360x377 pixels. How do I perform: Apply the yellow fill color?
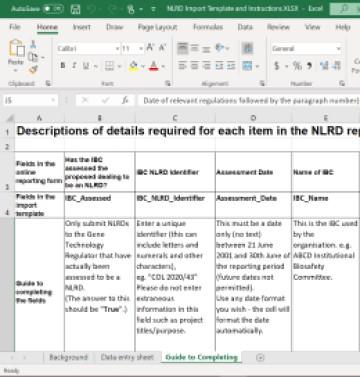pyautogui.click(x=134, y=66)
